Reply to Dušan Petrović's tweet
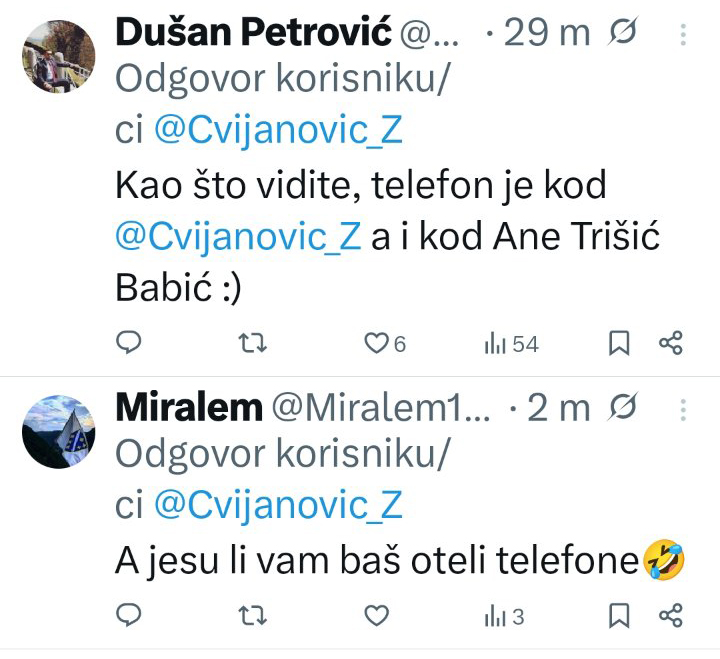This screenshot has width=720, height=659. coord(129,343)
